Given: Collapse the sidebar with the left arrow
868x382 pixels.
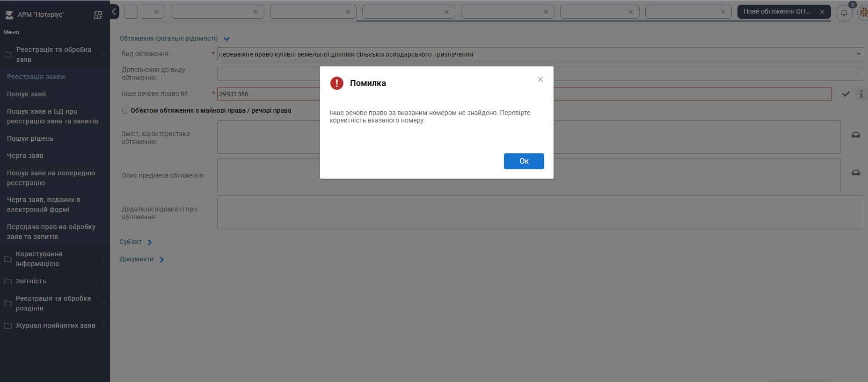Looking at the screenshot, I should (x=114, y=12).
